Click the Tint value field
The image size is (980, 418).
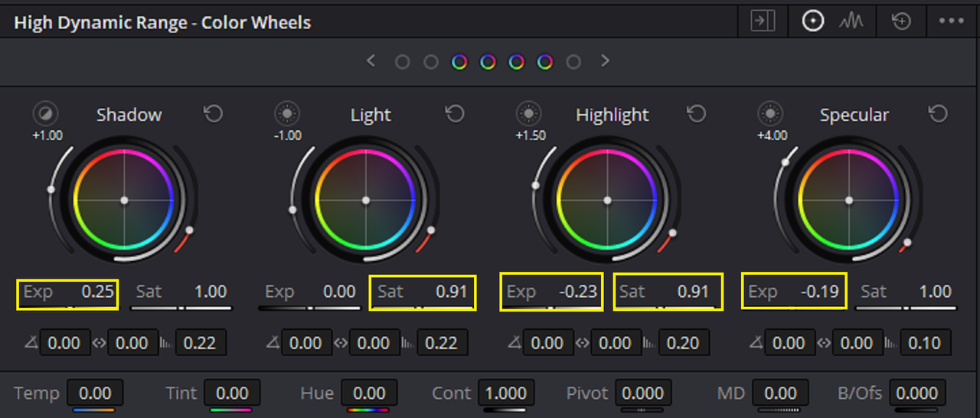231,394
